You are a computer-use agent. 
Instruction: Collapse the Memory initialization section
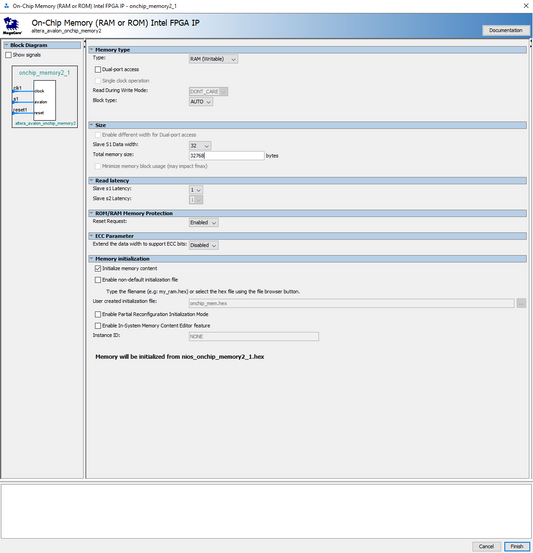[91, 259]
